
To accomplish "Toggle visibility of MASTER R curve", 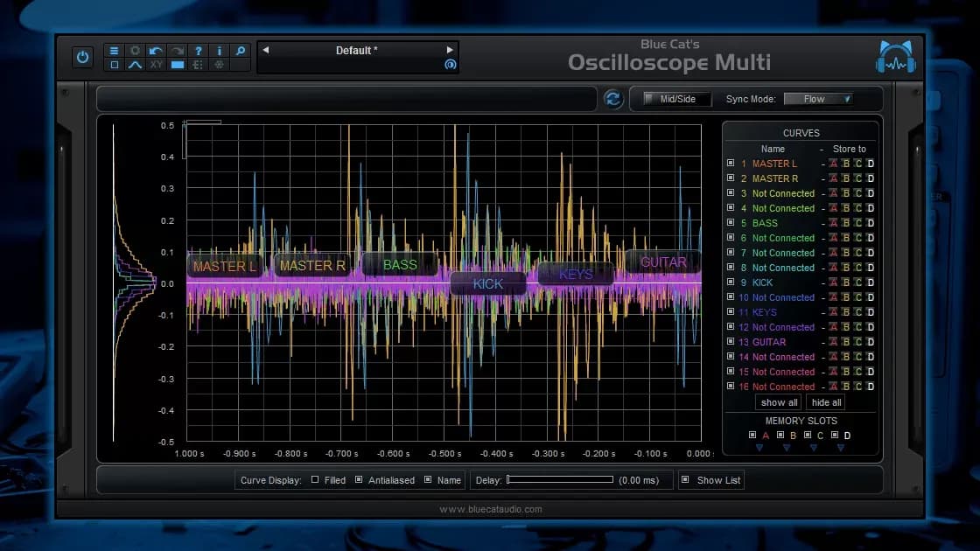I will click(731, 178).
